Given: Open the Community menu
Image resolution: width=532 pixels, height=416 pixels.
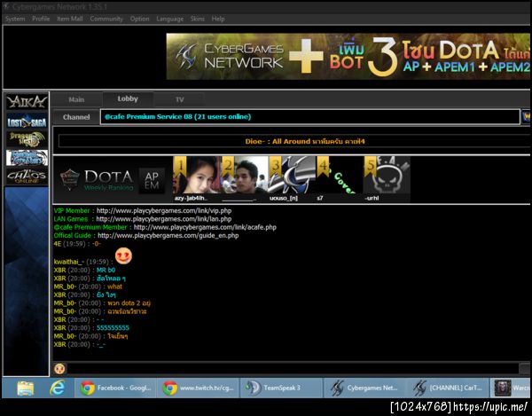Looking at the screenshot, I should coord(106,19).
